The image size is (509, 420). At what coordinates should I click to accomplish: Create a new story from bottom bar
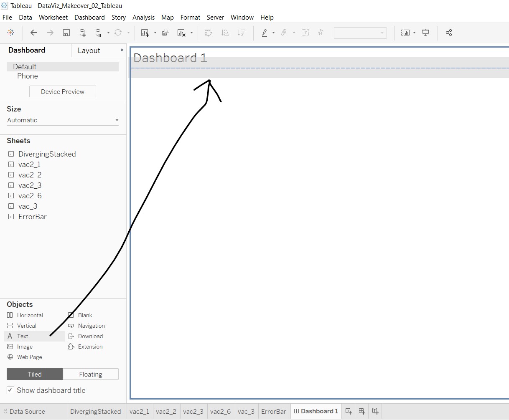[375, 411]
